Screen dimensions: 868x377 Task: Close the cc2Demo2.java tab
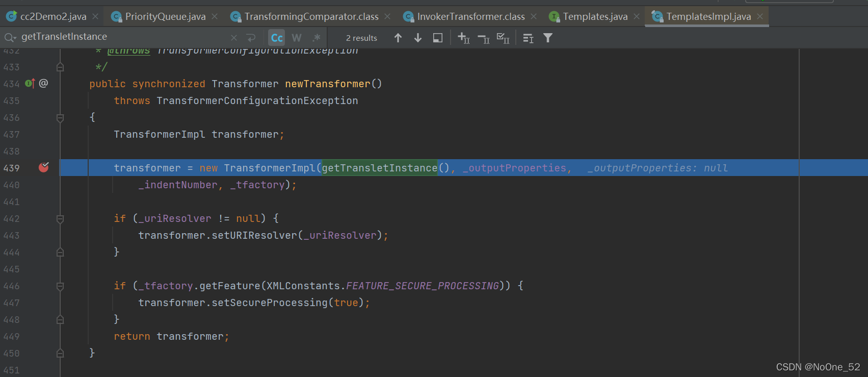click(95, 17)
